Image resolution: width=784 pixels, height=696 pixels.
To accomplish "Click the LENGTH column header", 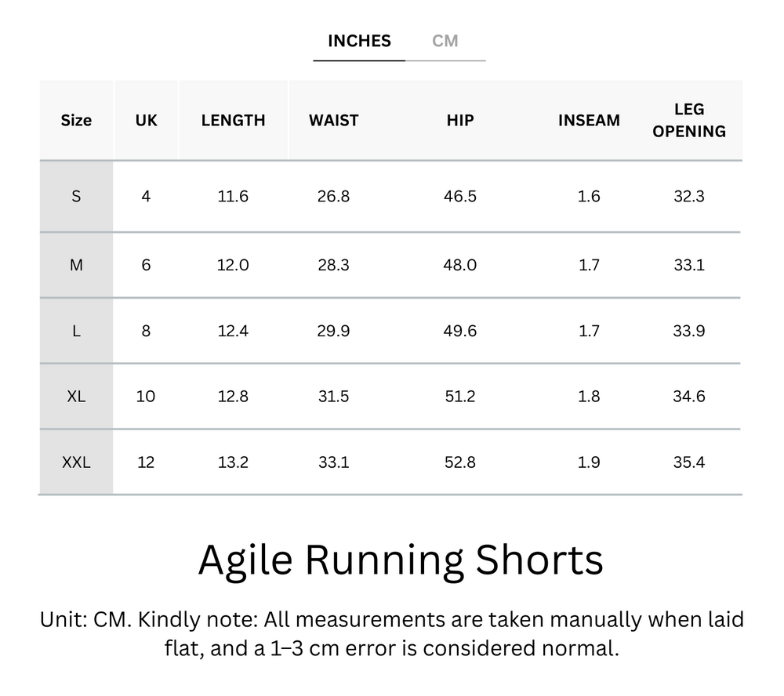I will pos(233,120).
